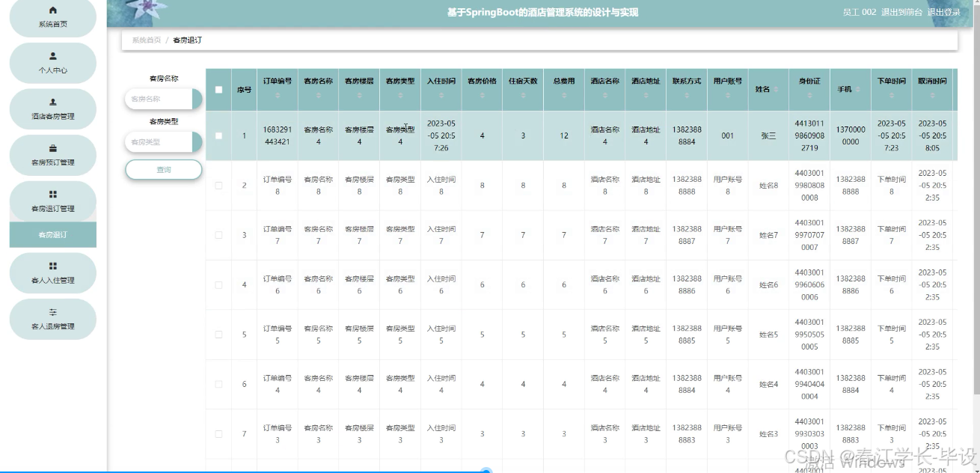
Task: Sort by 住宿天数 column arrow
Action: (x=523, y=96)
